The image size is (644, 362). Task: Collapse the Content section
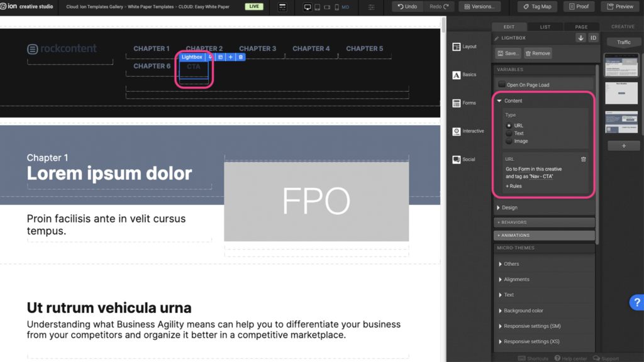pos(499,101)
